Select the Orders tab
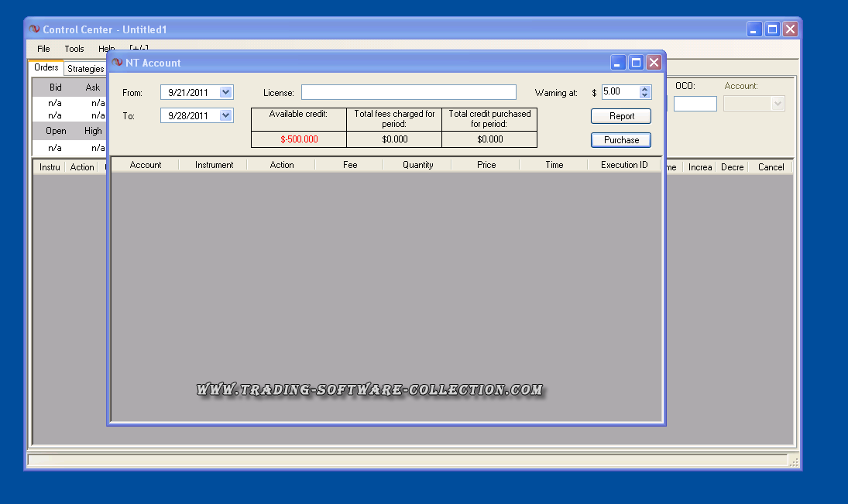Viewport: 848px width, 504px height. [x=46, y=68]
